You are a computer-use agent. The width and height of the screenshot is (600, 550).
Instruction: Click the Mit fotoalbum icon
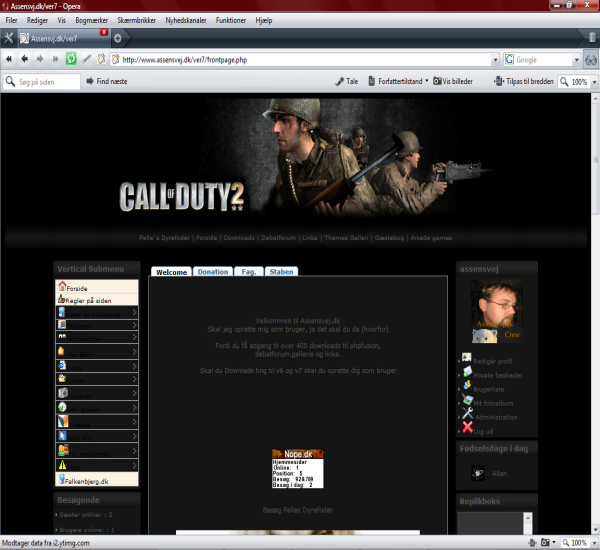click(x=467, y=400)
